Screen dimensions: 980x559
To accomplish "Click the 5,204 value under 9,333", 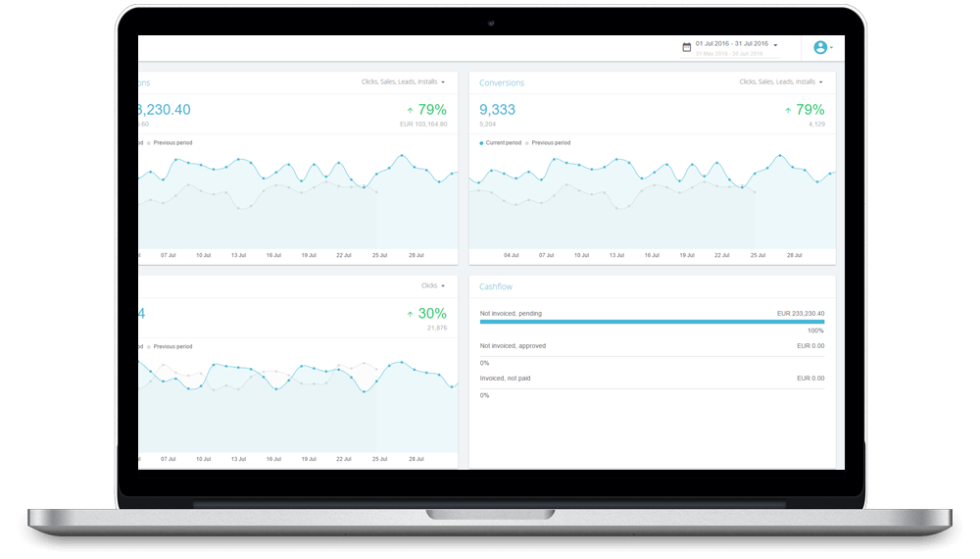I will click(487, 125).
